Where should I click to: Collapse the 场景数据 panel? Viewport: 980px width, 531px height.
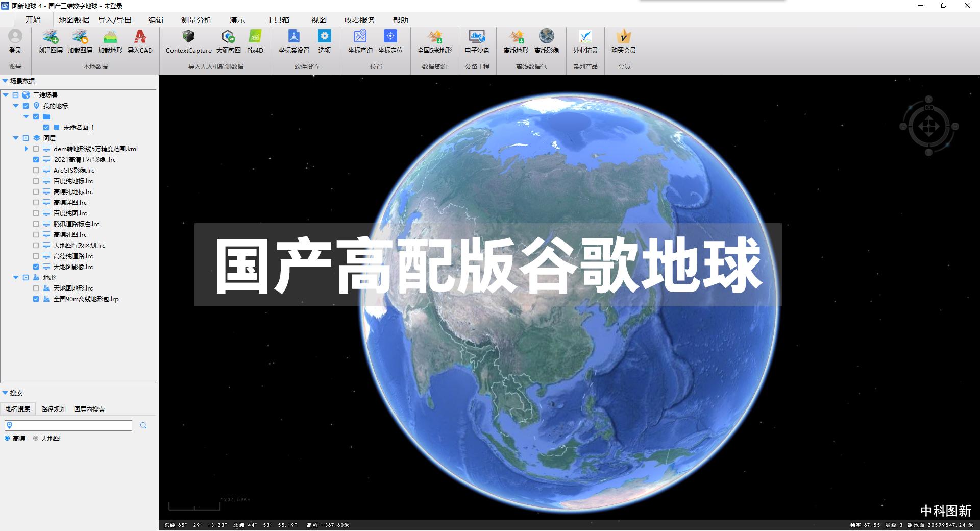click(x=5, y=81)
